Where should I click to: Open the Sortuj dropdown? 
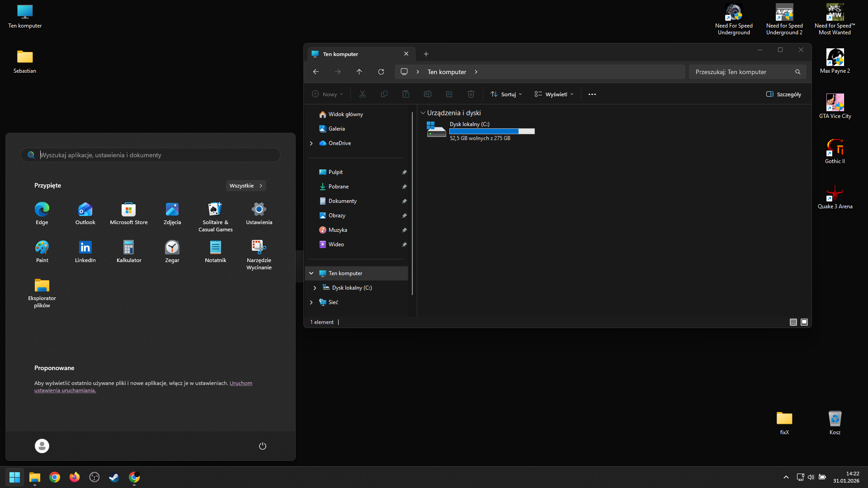coord(506,94)
